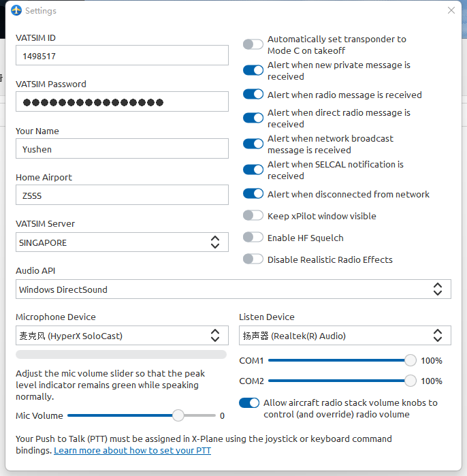Toggle alert for direct radio message
The width and height of the screenshot is (467, 476).
click(x=253, y=118)
